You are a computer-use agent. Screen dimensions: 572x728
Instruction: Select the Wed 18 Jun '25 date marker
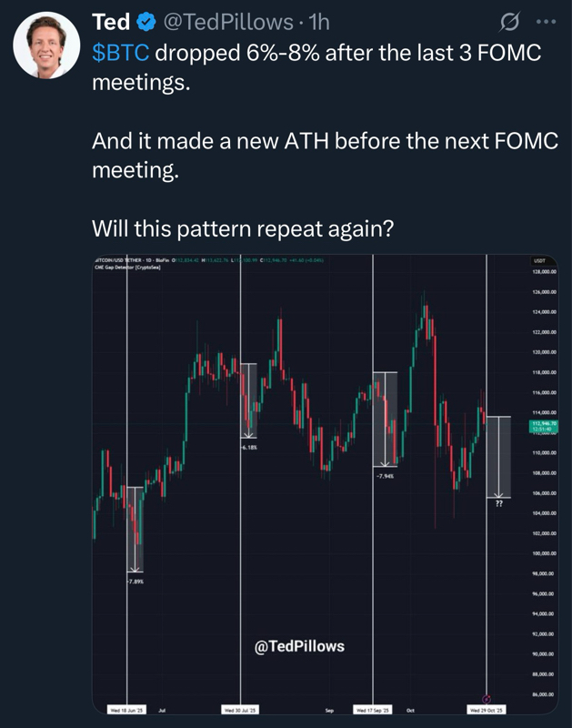[x=127, y=708]
